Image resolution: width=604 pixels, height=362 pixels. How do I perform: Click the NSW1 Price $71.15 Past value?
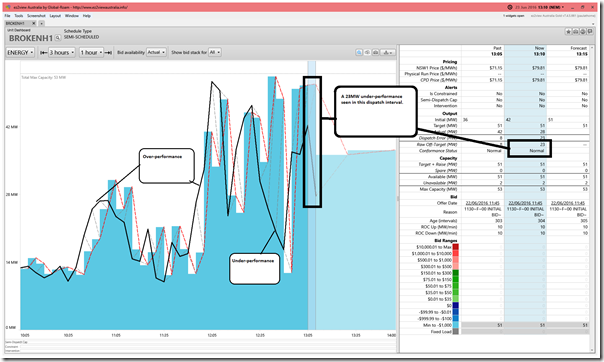pyautogui.click(x=495, y=68)
